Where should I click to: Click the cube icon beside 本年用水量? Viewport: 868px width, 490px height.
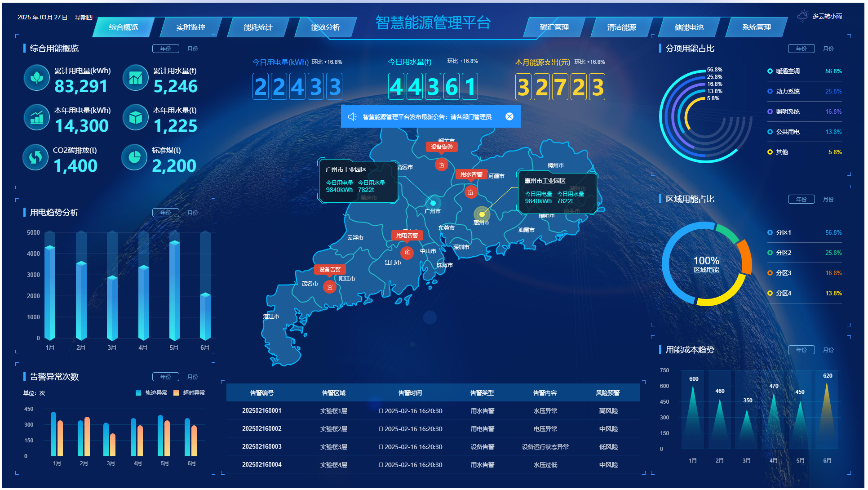pos(135,117)
